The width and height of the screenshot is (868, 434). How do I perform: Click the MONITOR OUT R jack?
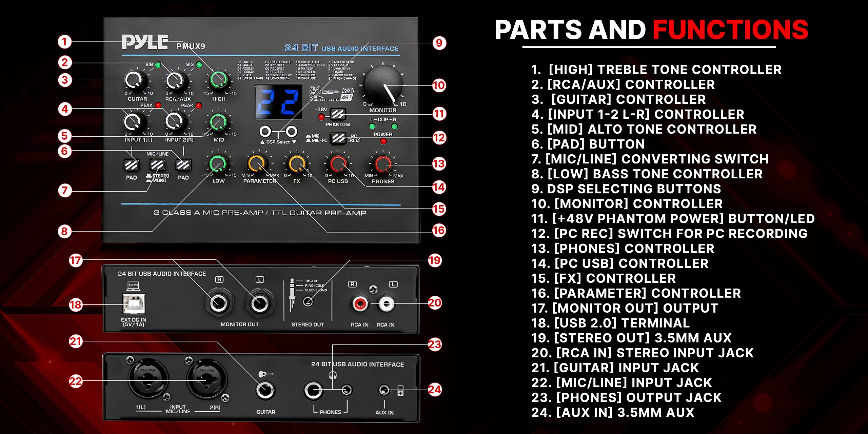219,303
